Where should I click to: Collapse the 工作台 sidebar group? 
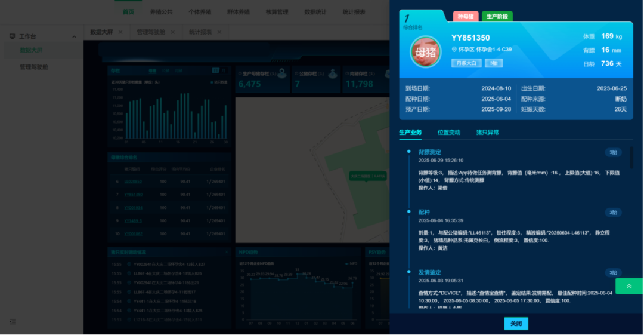pyautogui.click(x=74, y=36)
